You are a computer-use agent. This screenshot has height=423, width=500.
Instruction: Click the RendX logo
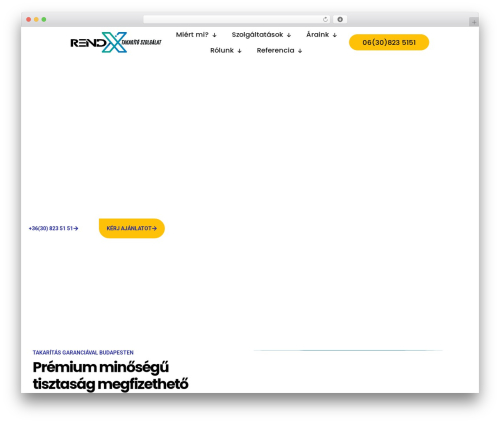[x=116, y=42]
